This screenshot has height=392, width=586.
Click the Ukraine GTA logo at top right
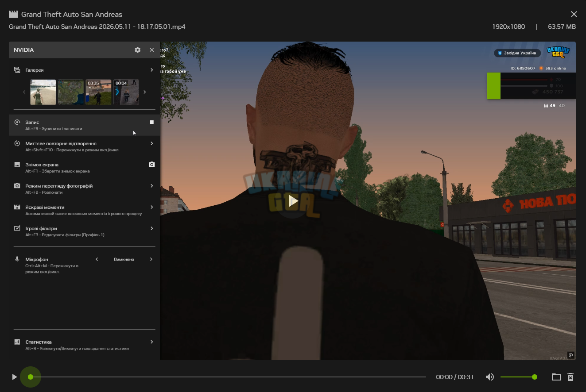point(558,52)
